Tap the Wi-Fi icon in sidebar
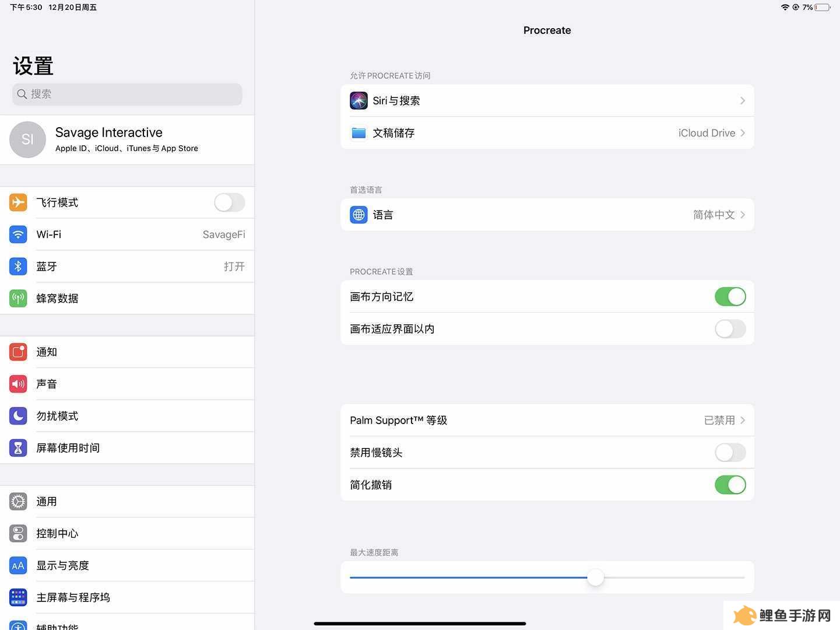The width and height of the screenshot is (840, 630). click(x=18, y=235)
